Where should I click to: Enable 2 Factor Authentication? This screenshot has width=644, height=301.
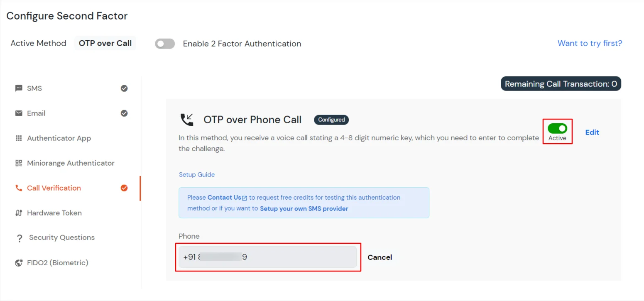coord(165,43)
